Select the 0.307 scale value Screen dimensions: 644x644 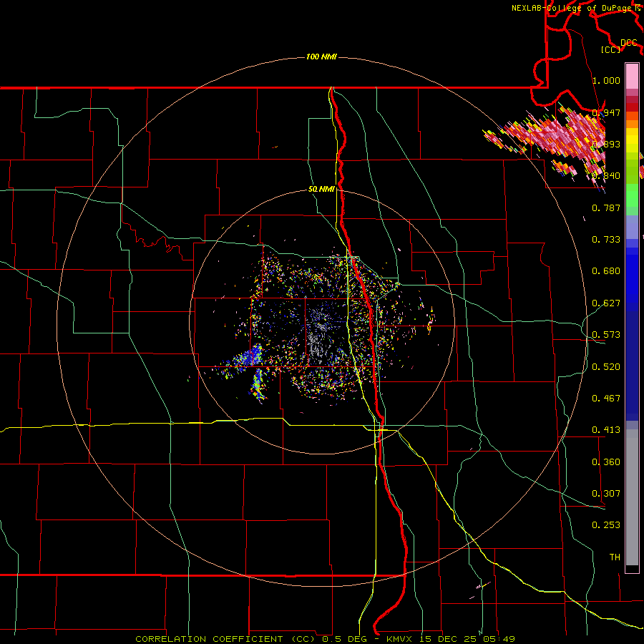606,494
